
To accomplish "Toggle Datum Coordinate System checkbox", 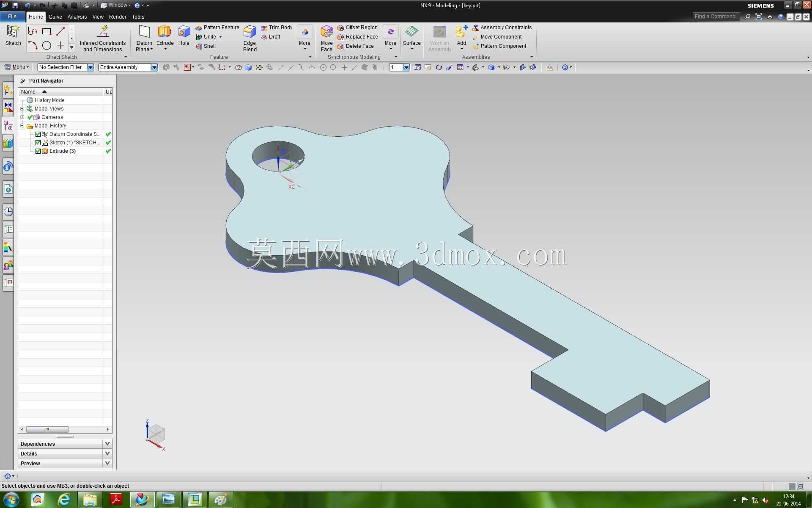I will pyautogui.click(x=38, y=134).
